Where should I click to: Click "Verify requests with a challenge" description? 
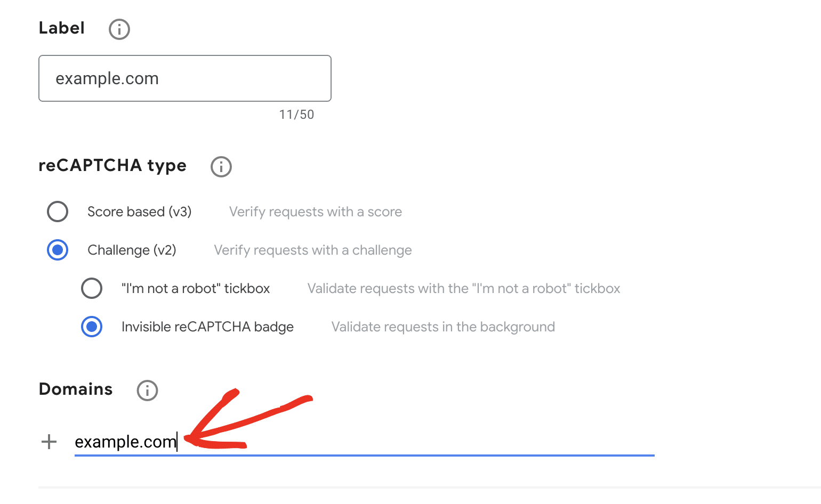(x=313, y=250)
